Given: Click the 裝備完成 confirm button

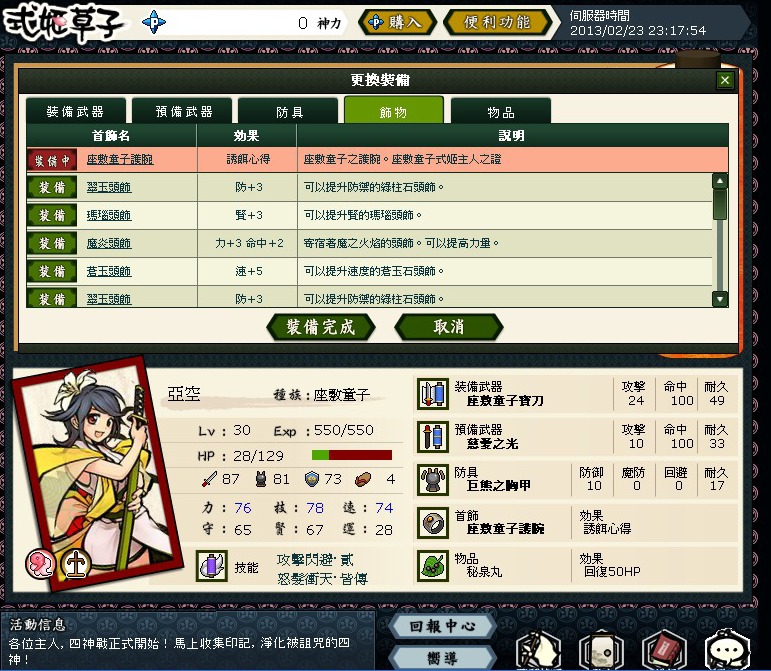Looking at the screenshot, I should [x=321, y=327].
